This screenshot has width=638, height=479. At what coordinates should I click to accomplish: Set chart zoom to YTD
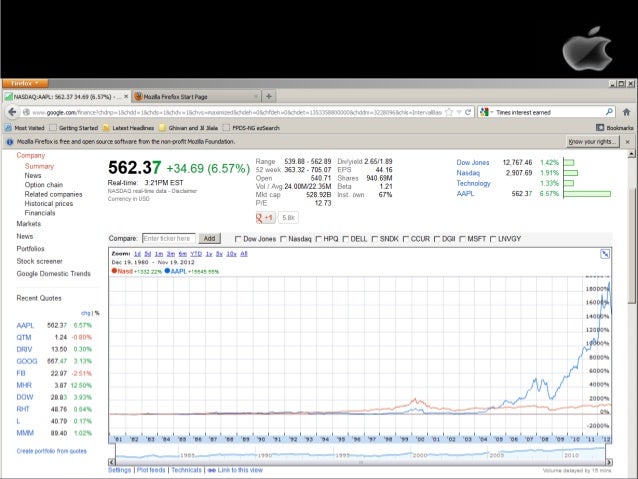tap(196, 254)
